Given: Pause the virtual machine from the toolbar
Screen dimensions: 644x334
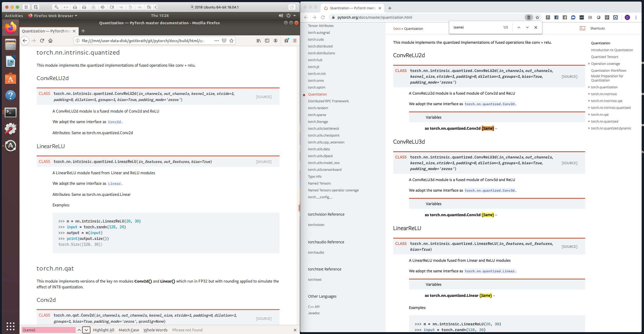Looking at the screenshot, I should pos(26,7).
